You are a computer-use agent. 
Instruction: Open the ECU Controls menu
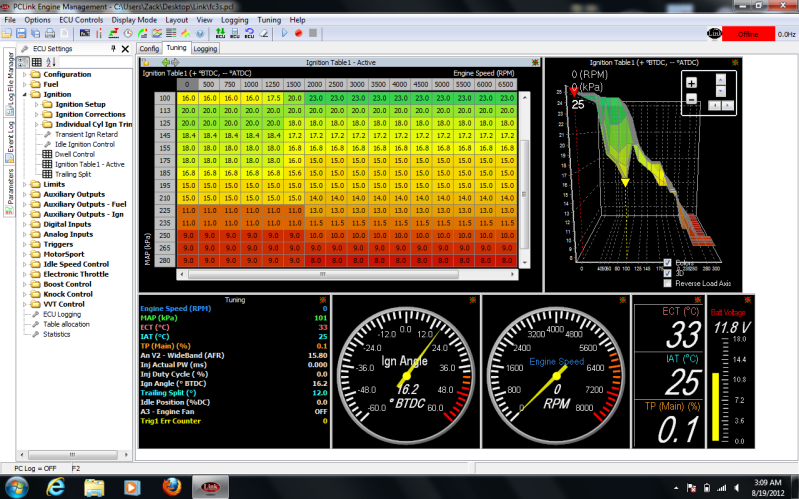tap(81, 20)
